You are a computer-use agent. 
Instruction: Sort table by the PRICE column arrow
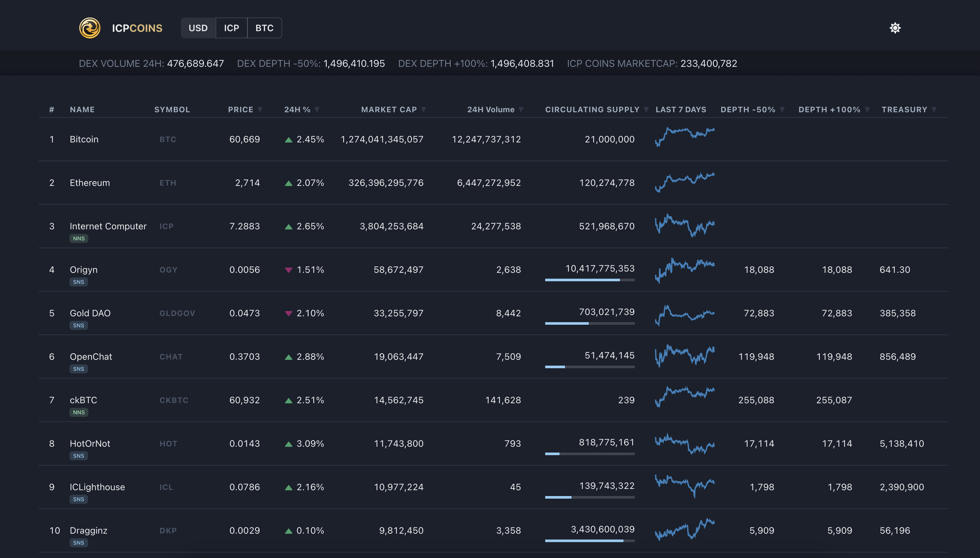260,110
